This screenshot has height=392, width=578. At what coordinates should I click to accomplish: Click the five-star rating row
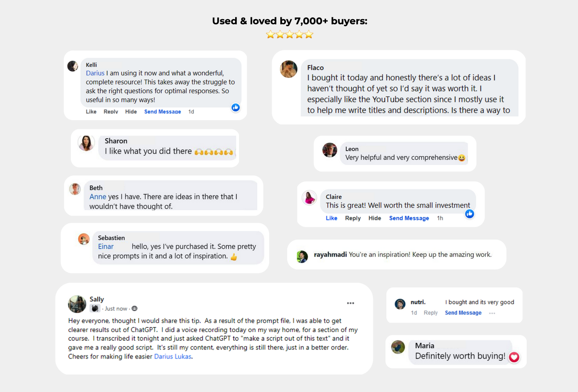pos(289,35)
